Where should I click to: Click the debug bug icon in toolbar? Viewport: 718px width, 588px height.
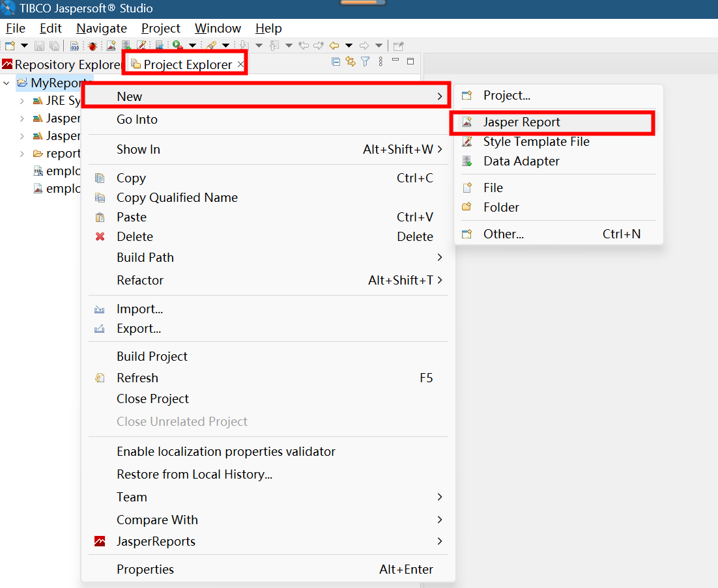click(x=93, y=46)
